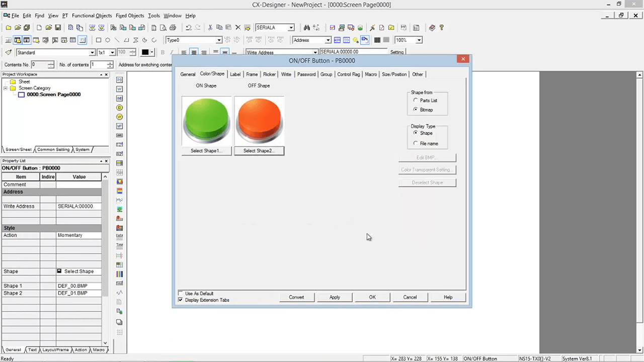Click the Help question mark icon

click(x=441, y=28)
